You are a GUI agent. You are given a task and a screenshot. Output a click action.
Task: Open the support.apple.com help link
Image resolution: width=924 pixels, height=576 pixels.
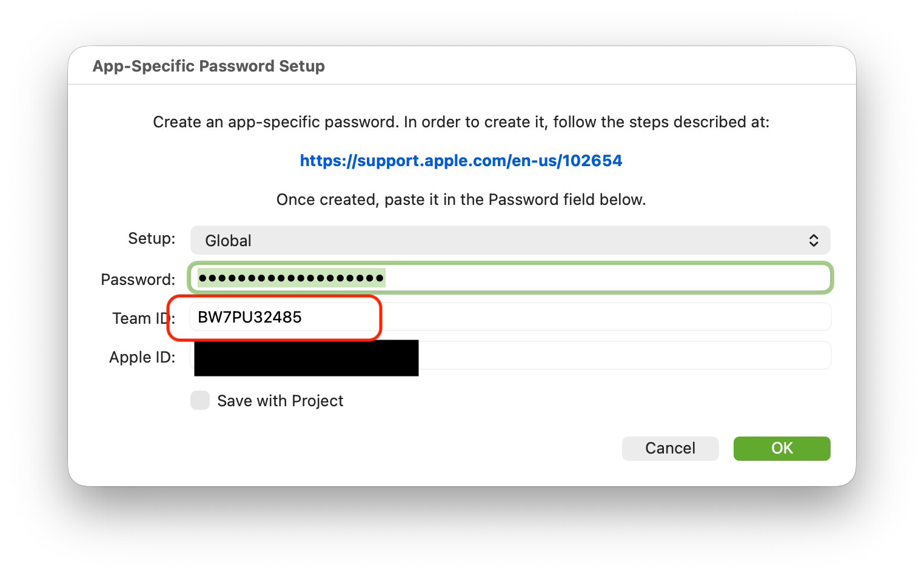coord(461,161)
